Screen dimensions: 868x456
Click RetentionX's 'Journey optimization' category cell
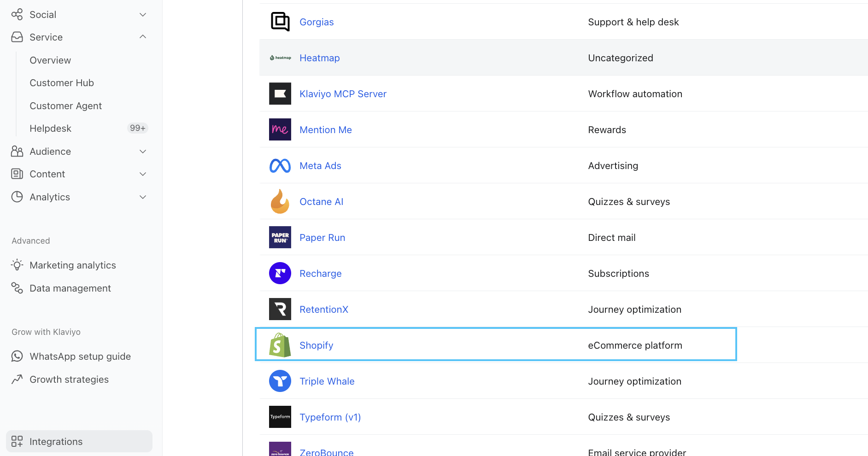point(634,309)
